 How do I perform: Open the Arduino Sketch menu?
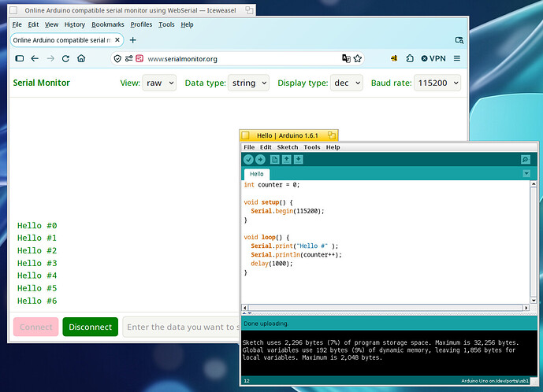coord(288,147)
